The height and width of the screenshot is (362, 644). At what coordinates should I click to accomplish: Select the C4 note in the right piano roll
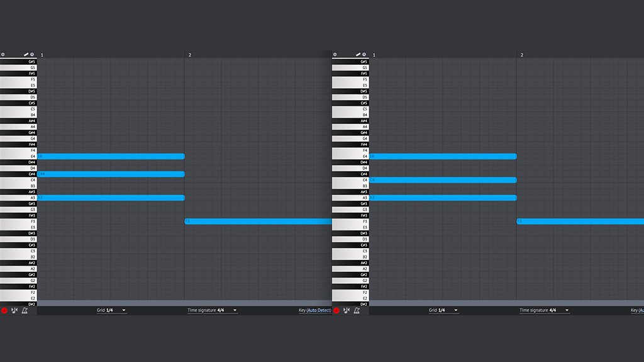pyautogui.click(x=443, y=180)
